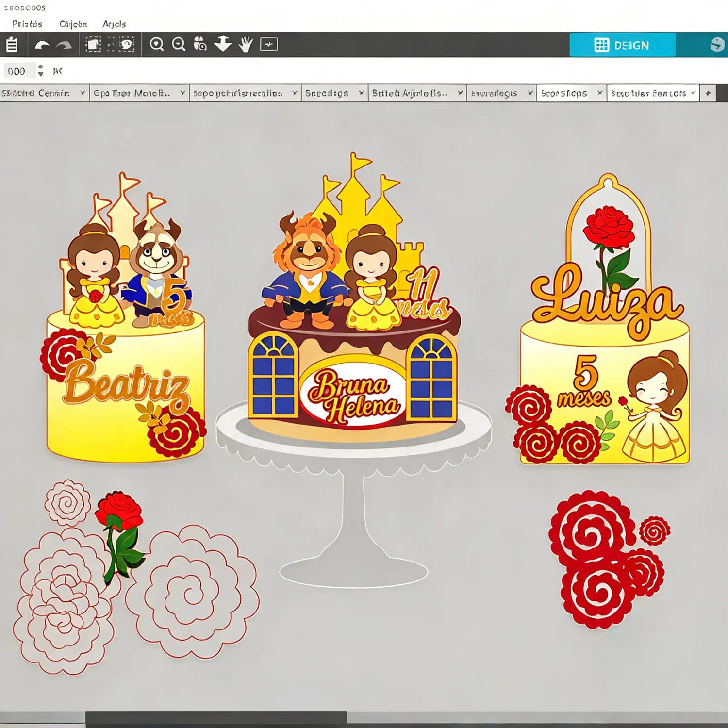Click the clipboard paste icon in the toolbar
This screenshot has height=728, width=728.
(x=12, y=45)
